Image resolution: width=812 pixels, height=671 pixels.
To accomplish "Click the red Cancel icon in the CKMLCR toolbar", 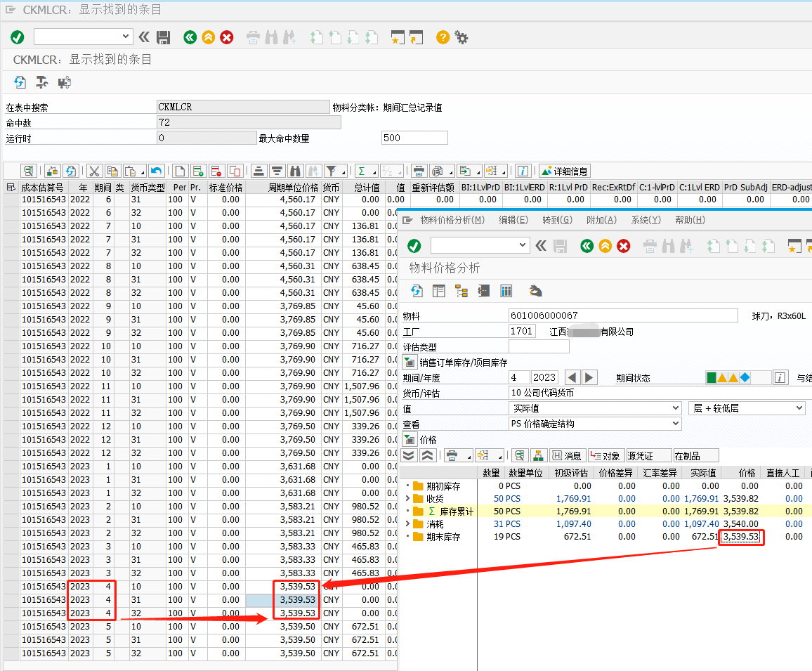I will pos(226,37).
